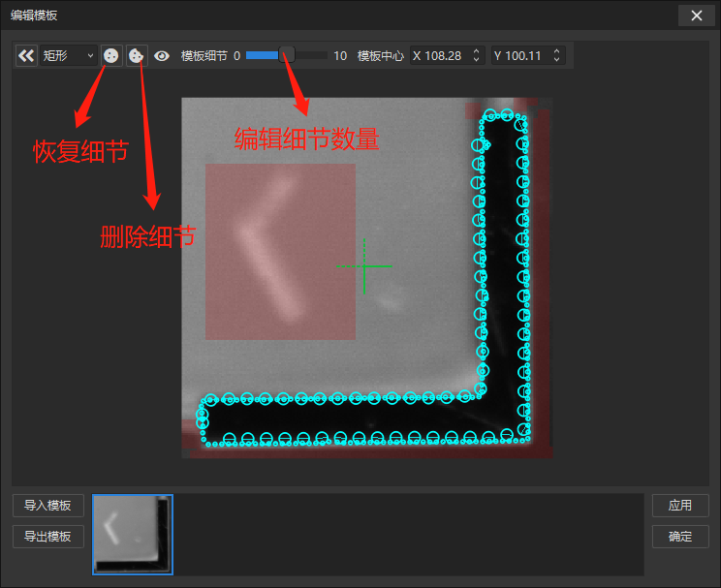Screen dimensions: 721x588
Task: Increase the Y center value with up arrow
Action: coord(557,52)
